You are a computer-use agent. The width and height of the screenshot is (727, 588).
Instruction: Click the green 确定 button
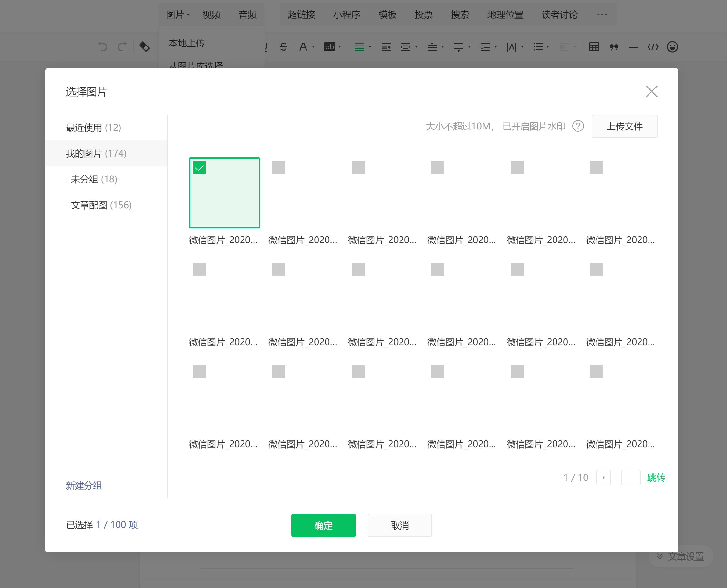click(x=323, y=525)
